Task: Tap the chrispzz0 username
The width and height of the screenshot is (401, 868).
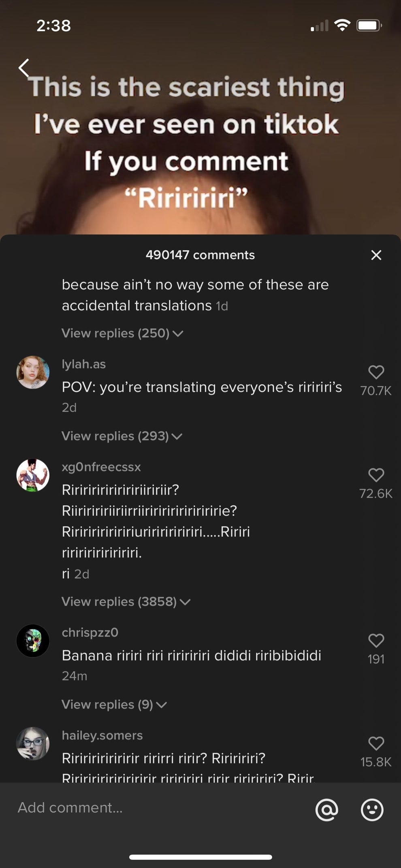Action: click(90, 633)
